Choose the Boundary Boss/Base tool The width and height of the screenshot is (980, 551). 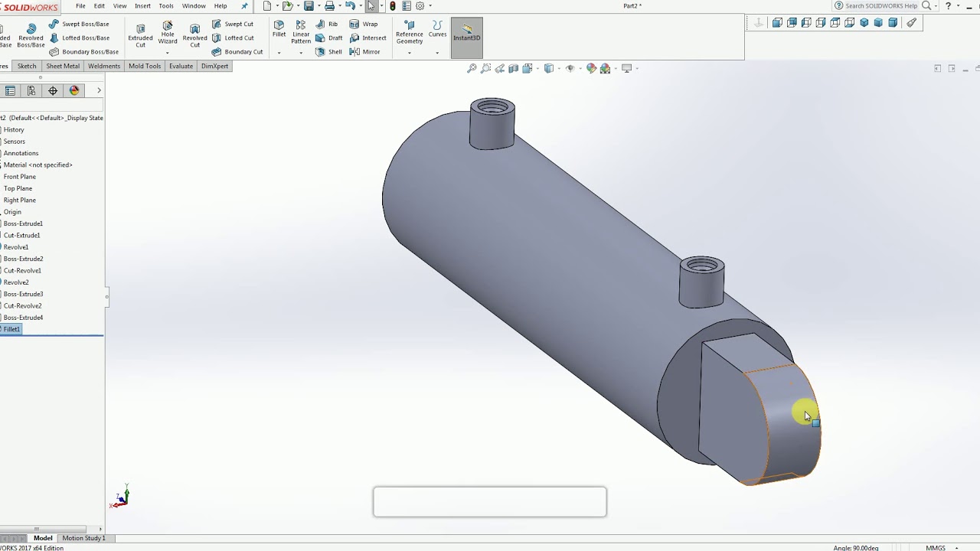(83, 51)
